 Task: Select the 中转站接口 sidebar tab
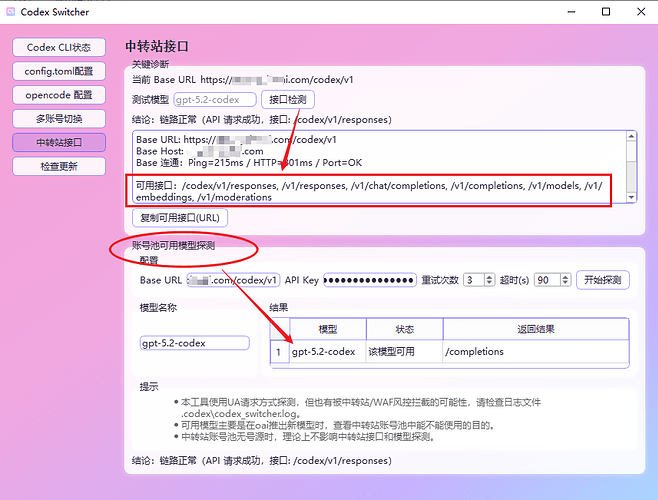tap(59, 143)
